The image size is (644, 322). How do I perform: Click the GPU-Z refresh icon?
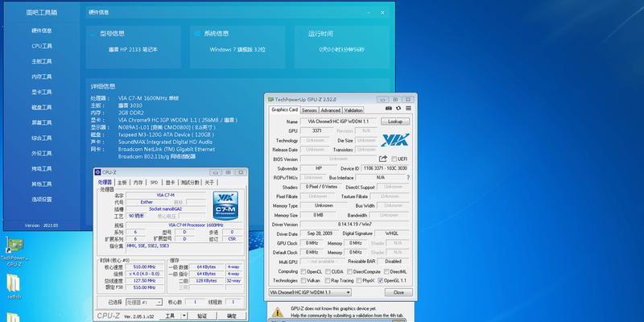pyautogui.click(x=398, y=109)
